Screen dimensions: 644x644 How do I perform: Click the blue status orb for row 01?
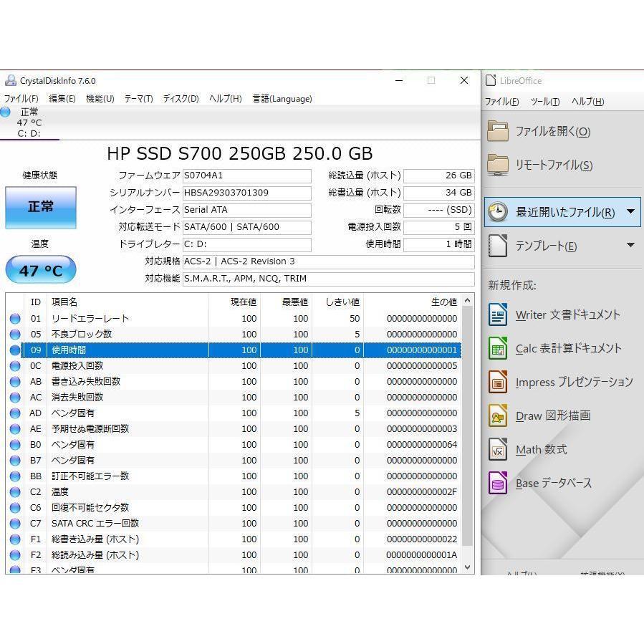tap(15, 318)
